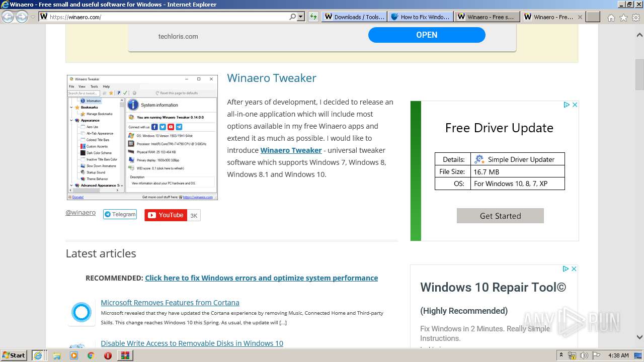Image resolution: width=644 pixels, height=362 pixels.
Task: Click the Telegram badge button
Action: tap(120, 214)
